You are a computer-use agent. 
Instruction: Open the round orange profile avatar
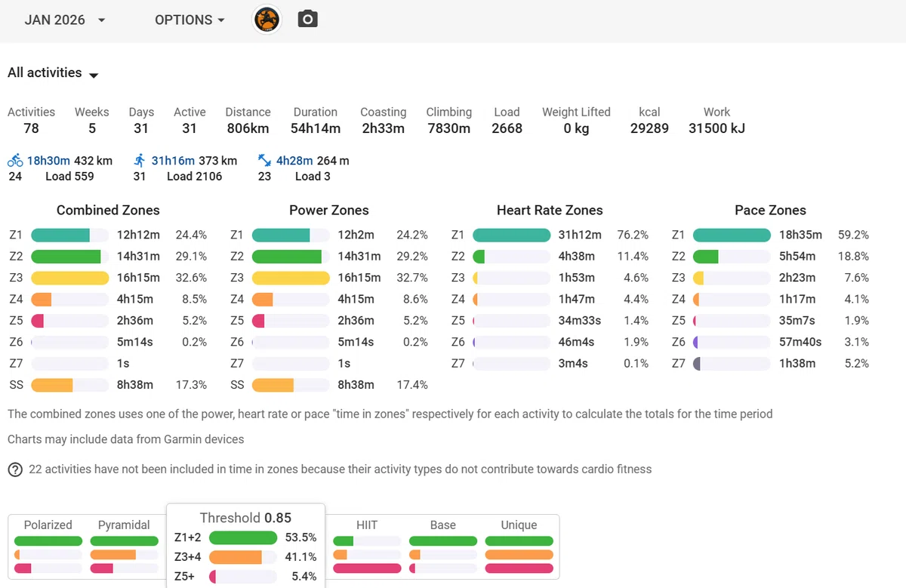coord(267,20)
